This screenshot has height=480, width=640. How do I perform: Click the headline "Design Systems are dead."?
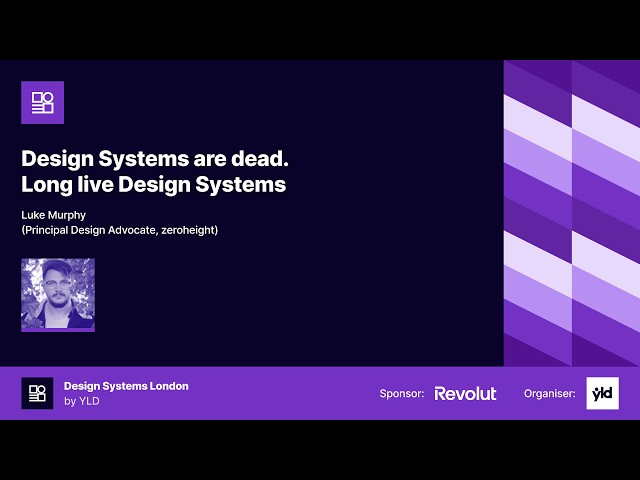coord(155,158)
